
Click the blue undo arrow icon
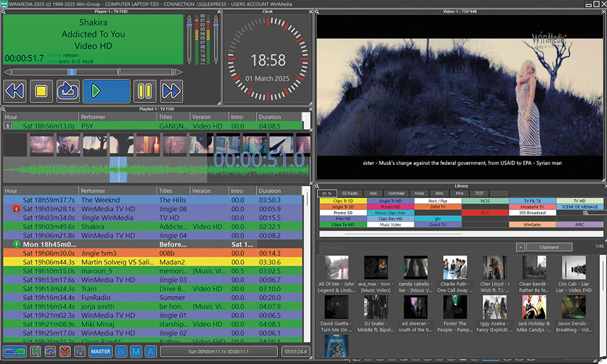click(x=50, y=352)
